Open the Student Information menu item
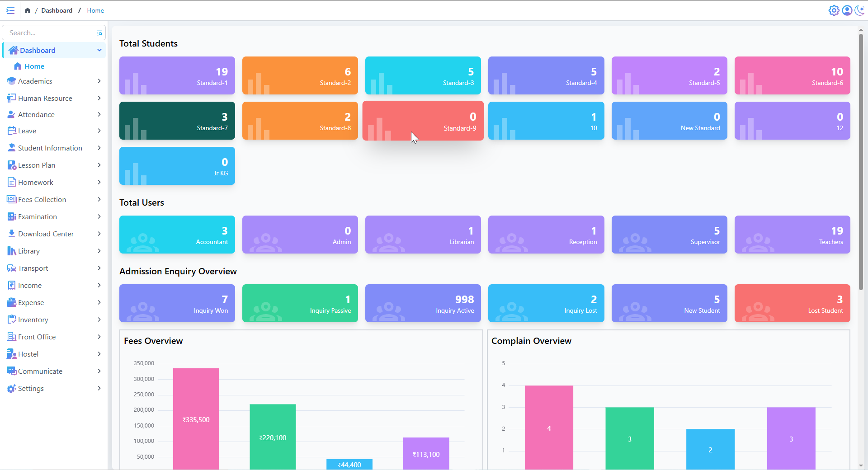 point(50,148)
